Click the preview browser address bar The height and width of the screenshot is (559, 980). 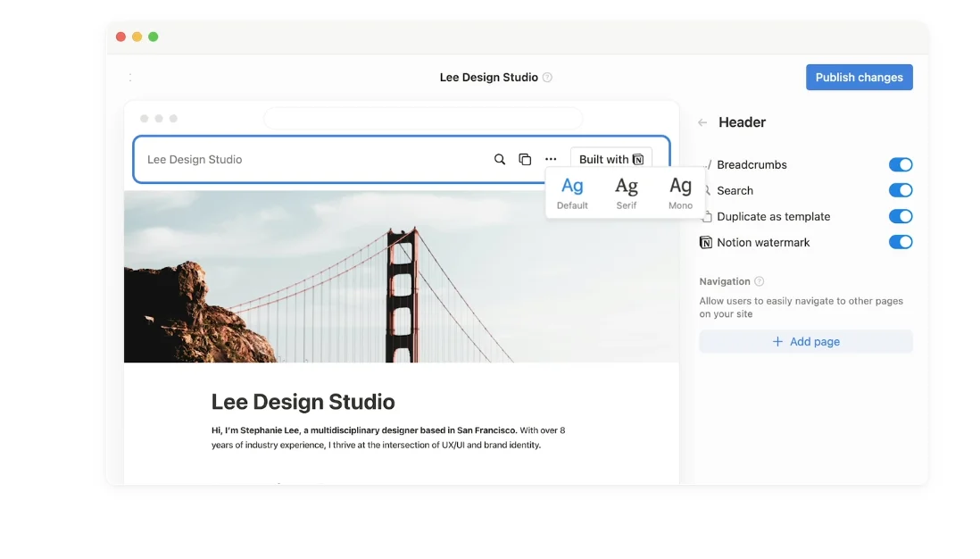click(422, 119)
